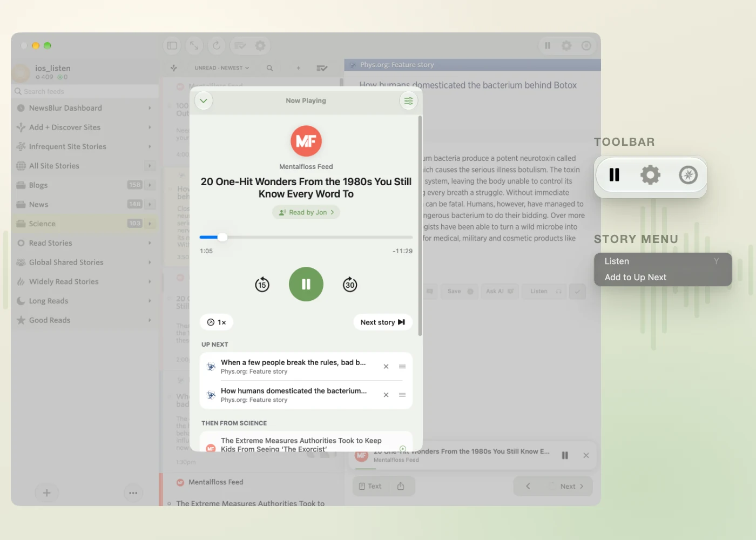Viewport: 756px width, 540px height.
Task: Pause playback with the large green button
Action: pyautogui.click(x=306, y=284)
